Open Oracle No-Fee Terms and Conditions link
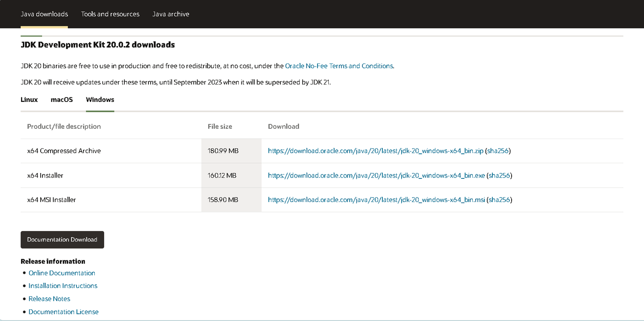644x321 pixels. 339,66
